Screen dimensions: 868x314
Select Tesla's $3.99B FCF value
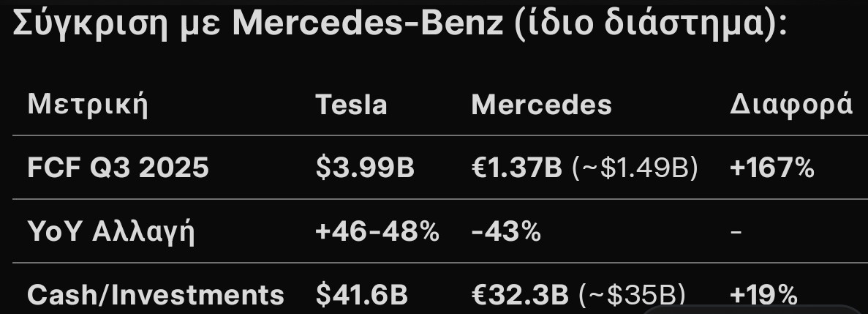365,168
